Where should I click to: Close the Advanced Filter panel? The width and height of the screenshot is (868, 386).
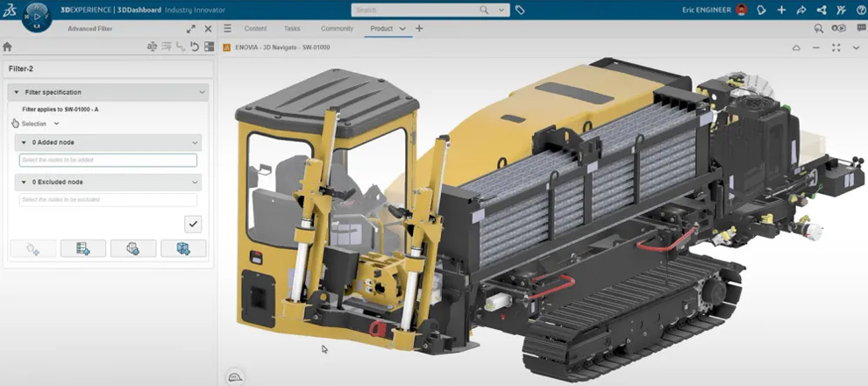208,29
